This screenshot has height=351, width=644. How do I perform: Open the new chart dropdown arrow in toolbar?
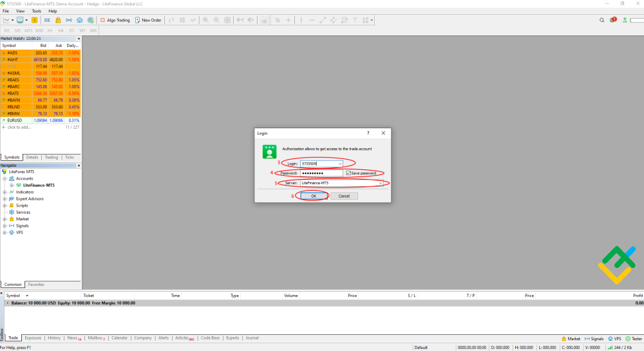point(13,20)
